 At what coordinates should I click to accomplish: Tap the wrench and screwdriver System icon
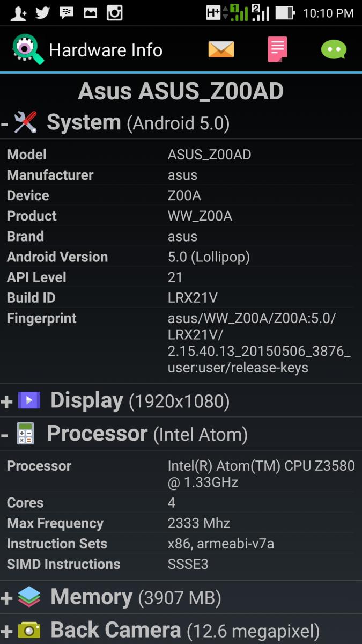[x=25, y=122]
